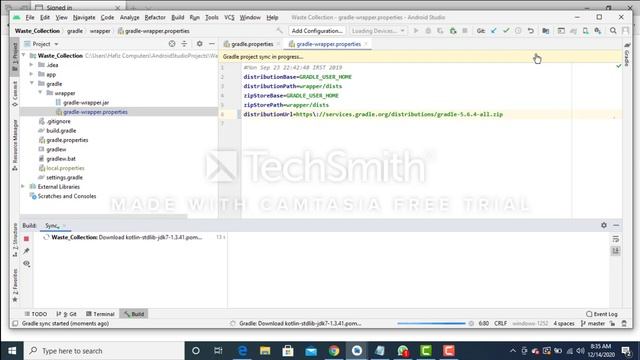640x360 pixels.
Task: Toggle the Commit tool window side tab
Action: pos(15,93)
